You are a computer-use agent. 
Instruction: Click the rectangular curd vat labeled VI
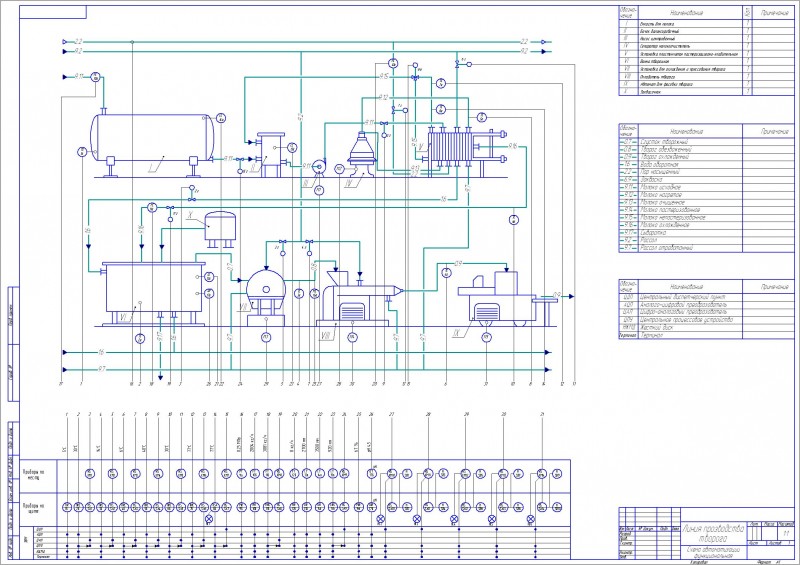coord(154,292)
